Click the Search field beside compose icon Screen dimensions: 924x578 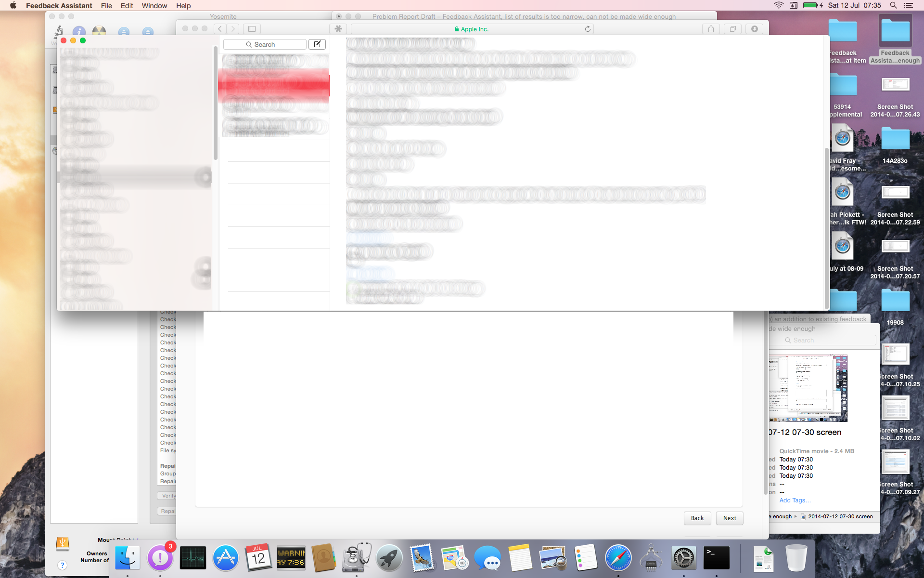click(x=265, y=44)
